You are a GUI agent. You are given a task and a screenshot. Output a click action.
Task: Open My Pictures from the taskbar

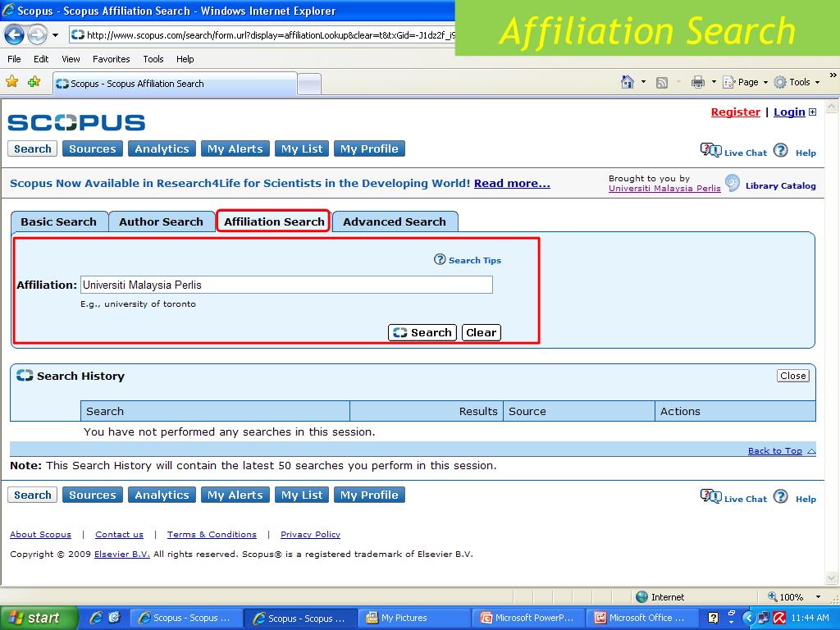413,619
